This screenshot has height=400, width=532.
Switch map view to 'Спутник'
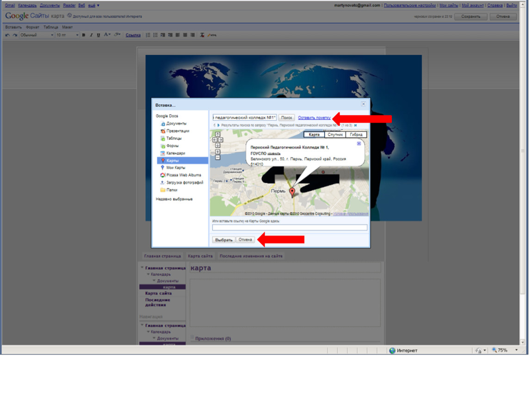[335, 135]
